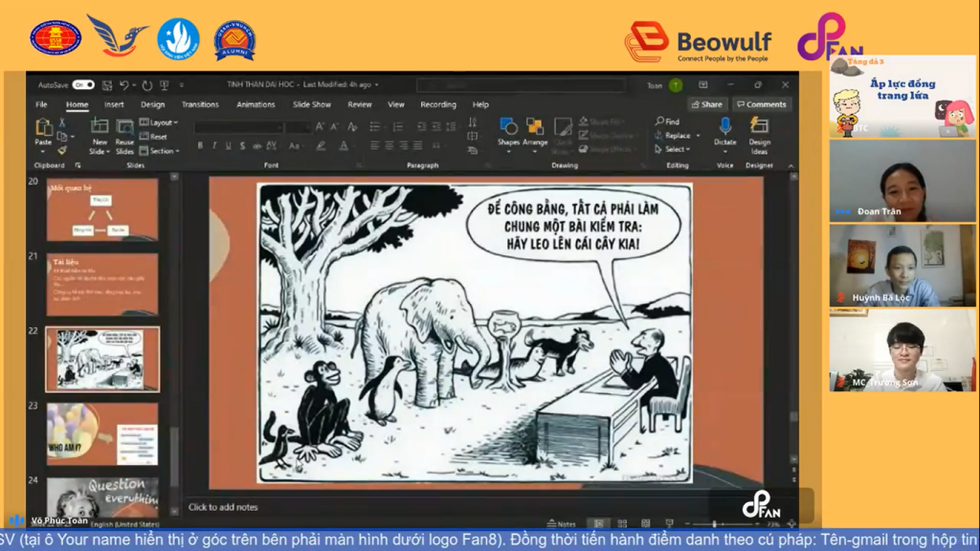This screenshot has height=551, width=980.
Task: Open the Select dropdown
Action: click(673, 149)
